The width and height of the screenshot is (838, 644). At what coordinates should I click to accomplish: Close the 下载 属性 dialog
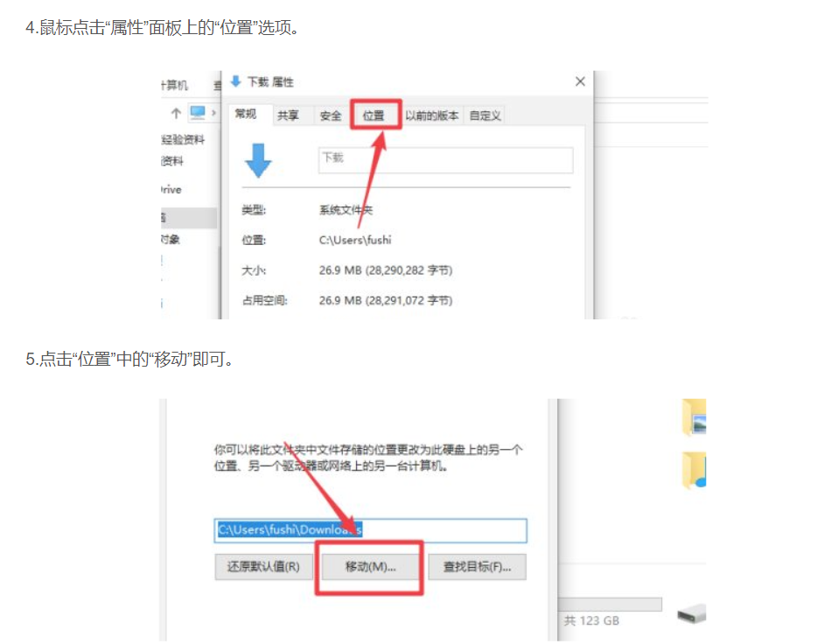[580, 81]
